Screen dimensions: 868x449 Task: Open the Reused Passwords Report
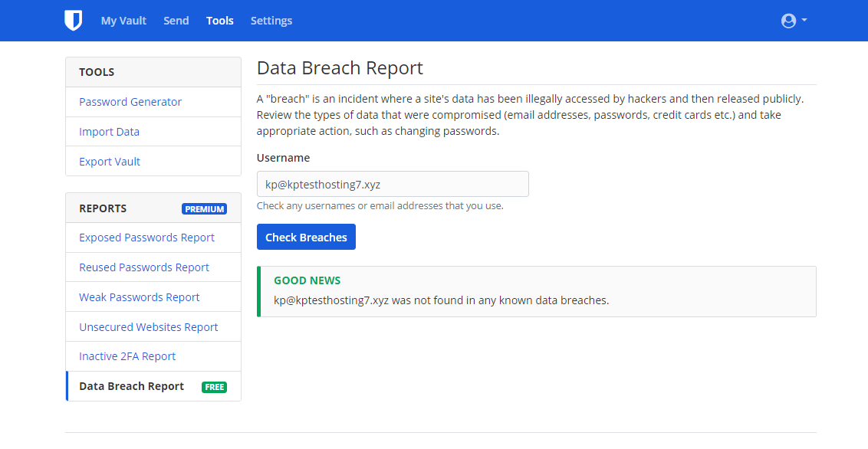point(144,267)
